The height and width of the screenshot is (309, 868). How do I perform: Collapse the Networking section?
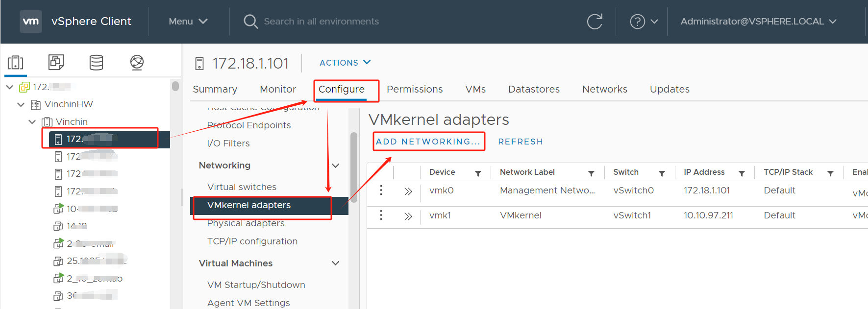(x=336, y=166)
